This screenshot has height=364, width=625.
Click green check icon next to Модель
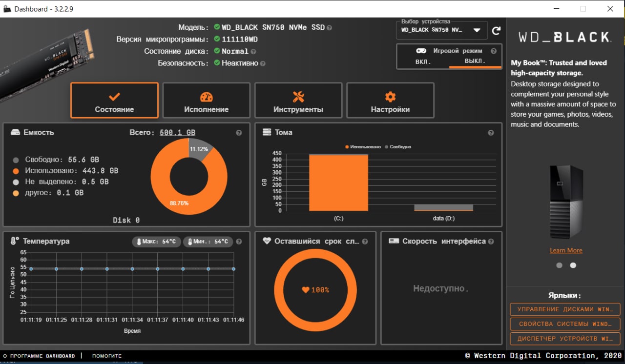[217, 27]
